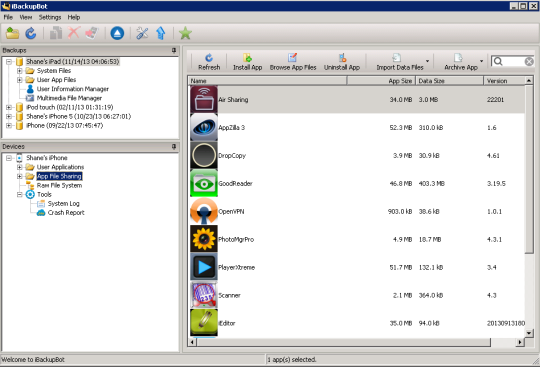
Task: Open the Archive App dropdown arrow
Action: (481, 61)
